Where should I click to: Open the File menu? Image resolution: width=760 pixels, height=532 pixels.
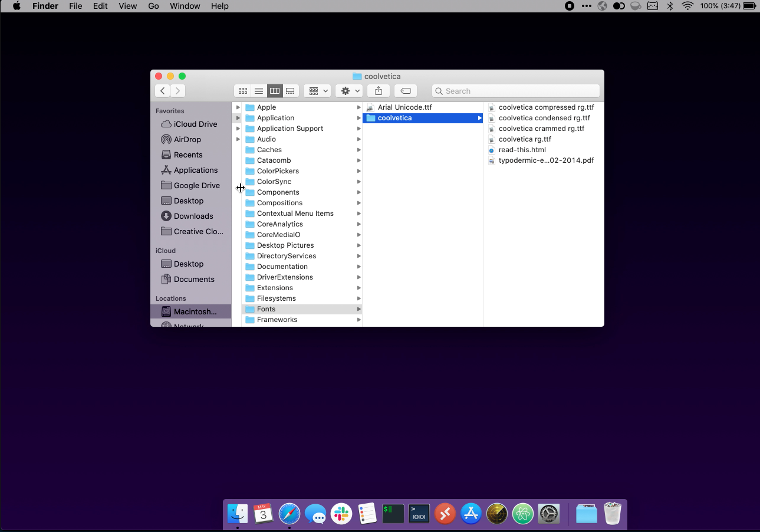(75, 6)
